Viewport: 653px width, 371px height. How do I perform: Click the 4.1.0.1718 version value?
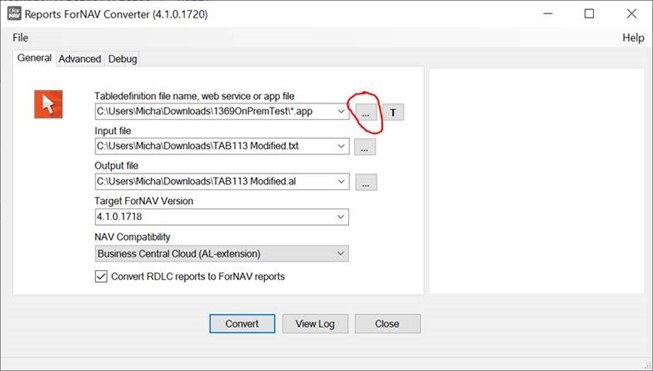(120, 217)
